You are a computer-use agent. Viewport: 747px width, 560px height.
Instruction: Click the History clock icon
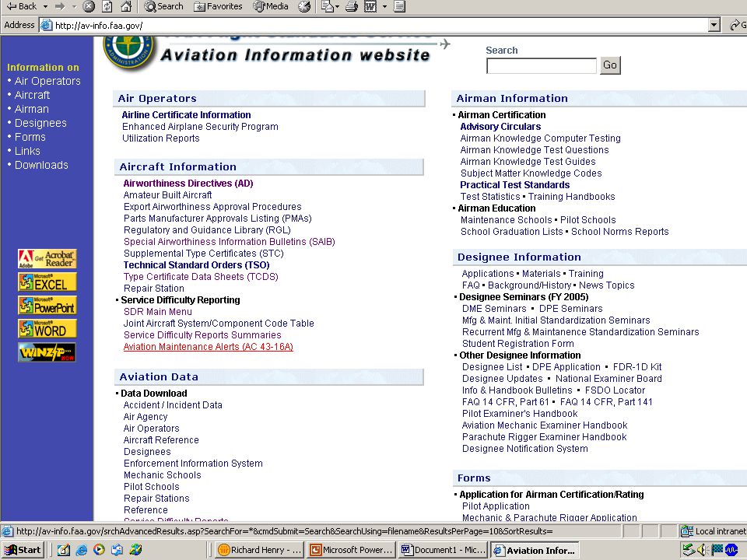click(x=304, y=6)
